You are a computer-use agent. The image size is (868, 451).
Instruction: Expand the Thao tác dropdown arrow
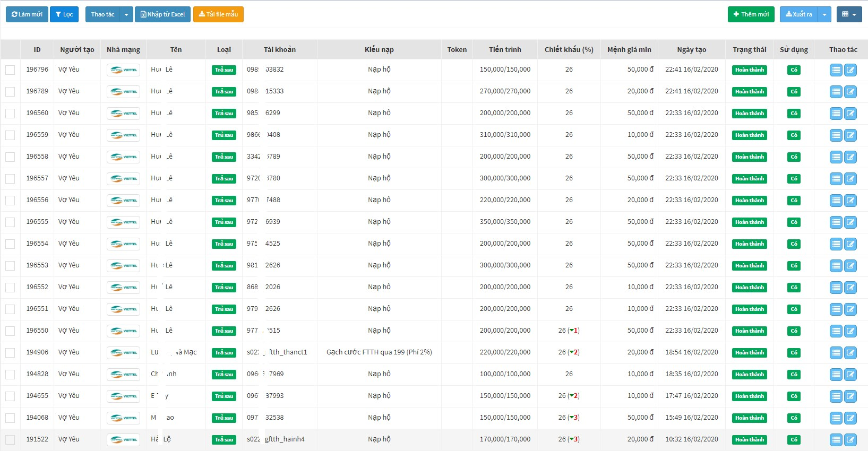126,14
